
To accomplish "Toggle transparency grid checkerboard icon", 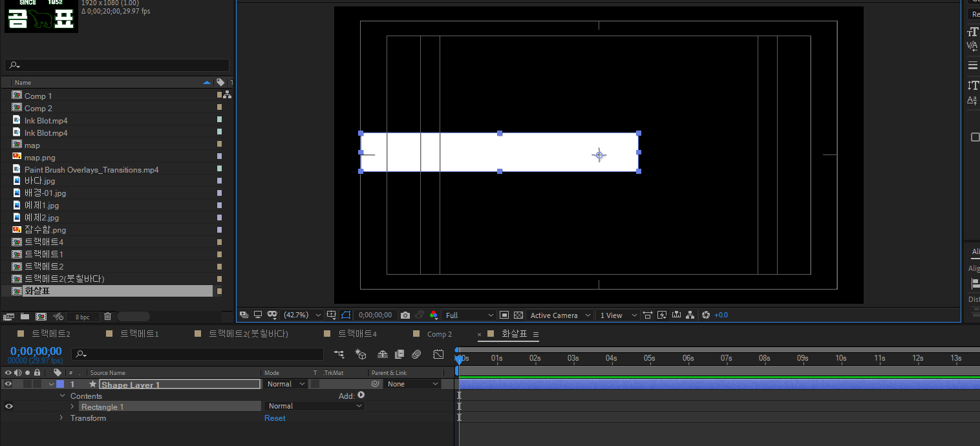I will 518,315.
